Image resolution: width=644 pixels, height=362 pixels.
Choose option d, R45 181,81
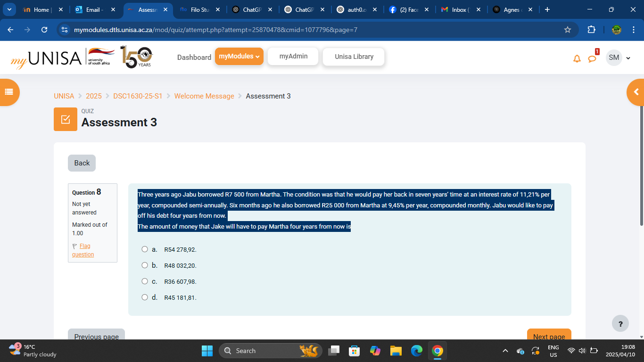coord(145,297)
